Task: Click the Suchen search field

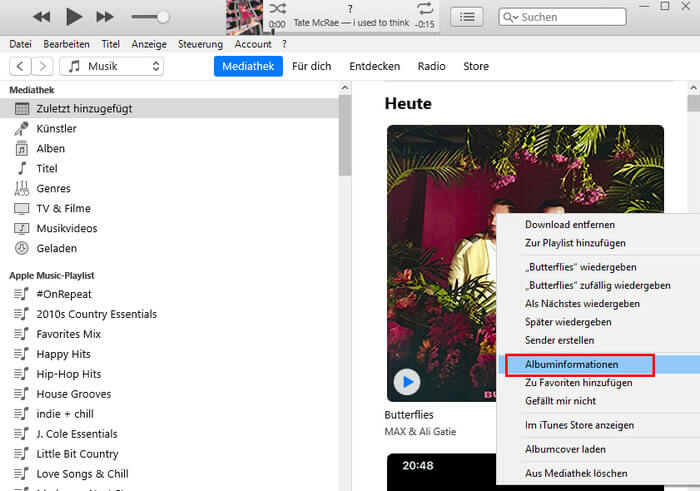Action: point(562,17)
